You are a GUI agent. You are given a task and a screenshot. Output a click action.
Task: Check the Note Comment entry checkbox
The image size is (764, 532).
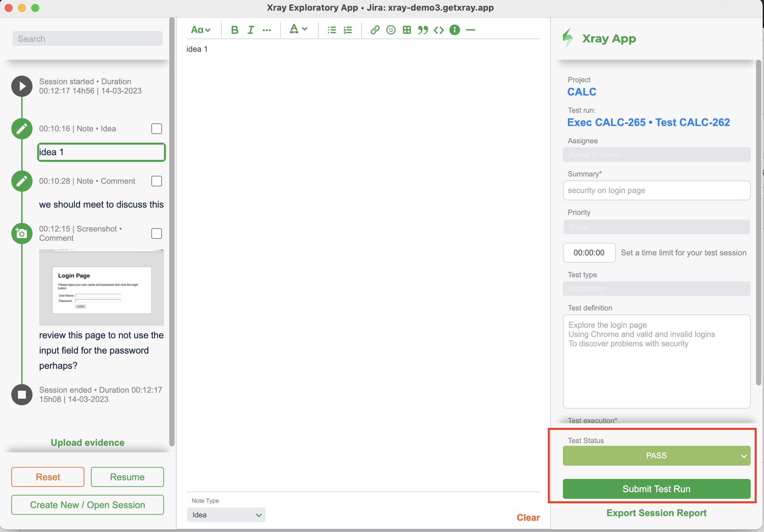(x=156, y=181)
